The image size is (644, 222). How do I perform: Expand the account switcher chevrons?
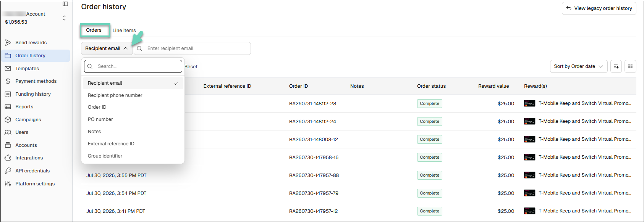(x=64, y=18)
